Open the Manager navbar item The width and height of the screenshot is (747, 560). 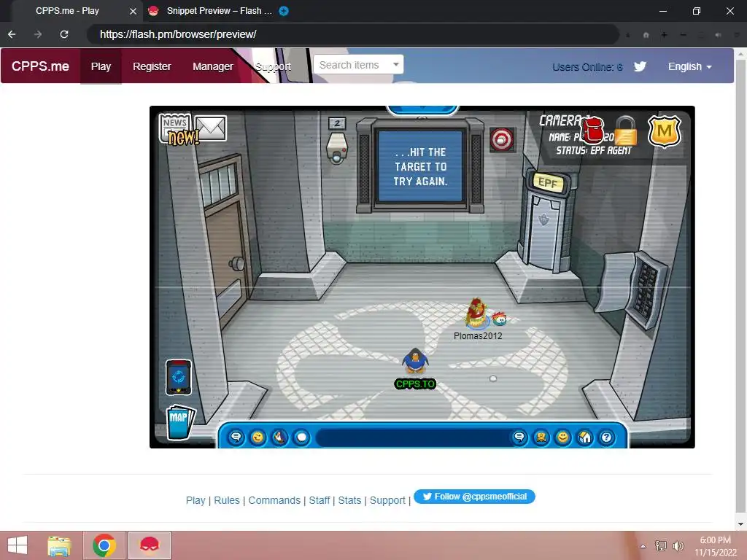click(x=213, y=66)
